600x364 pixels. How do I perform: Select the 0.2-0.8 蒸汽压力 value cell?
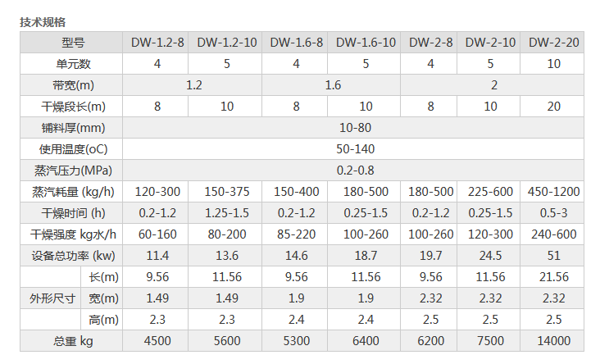point(355,171)
